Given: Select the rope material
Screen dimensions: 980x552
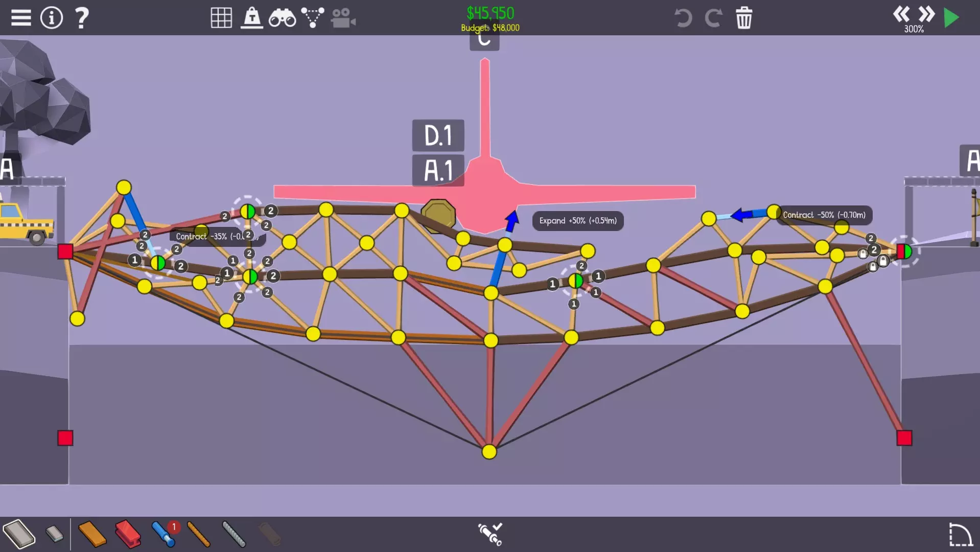Looking at the screenshot, I should (198, 534).
